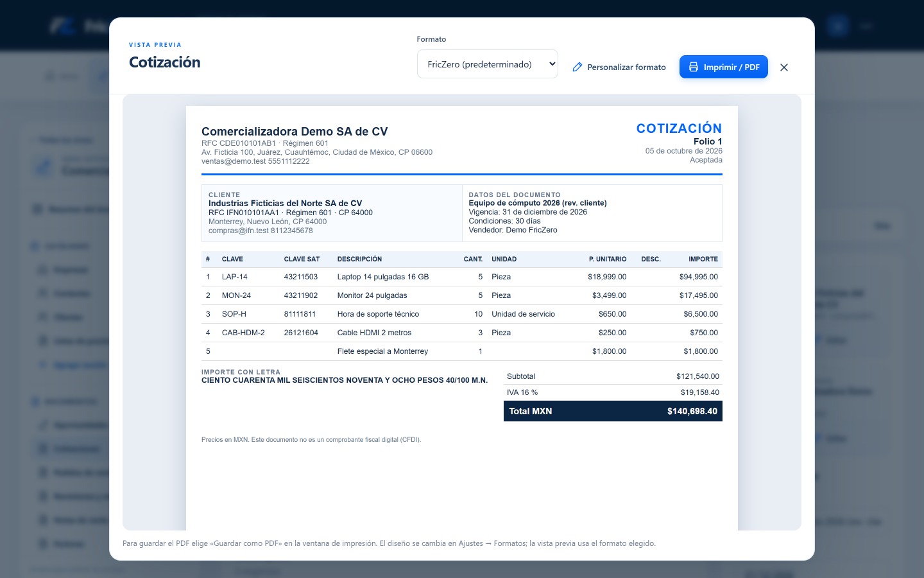
Task: Click the CFDI disclaimer footnote
Action: click(x=311, y=440)
